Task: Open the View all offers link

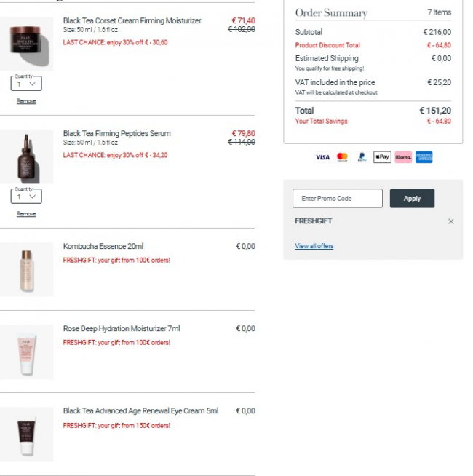Action: 314,246
